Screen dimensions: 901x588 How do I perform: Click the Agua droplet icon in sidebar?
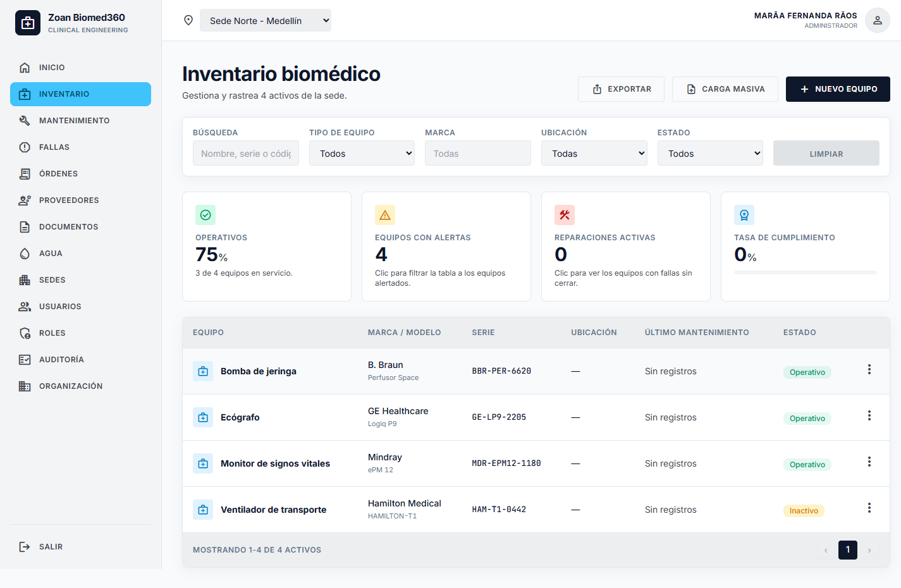click(x=25, y=254)
